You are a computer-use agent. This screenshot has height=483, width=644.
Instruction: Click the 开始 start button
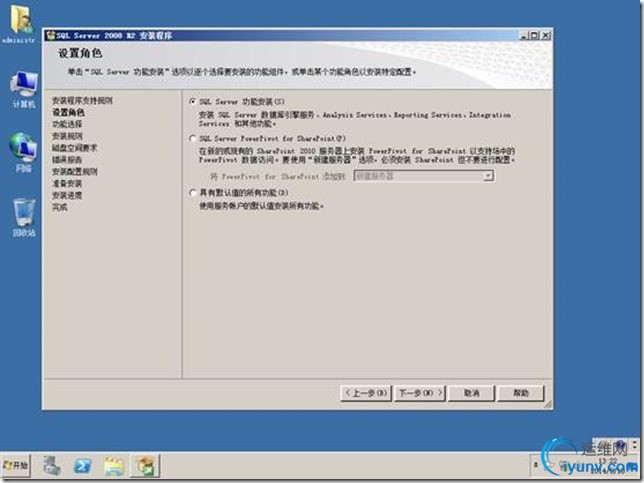tap(16, 465)
